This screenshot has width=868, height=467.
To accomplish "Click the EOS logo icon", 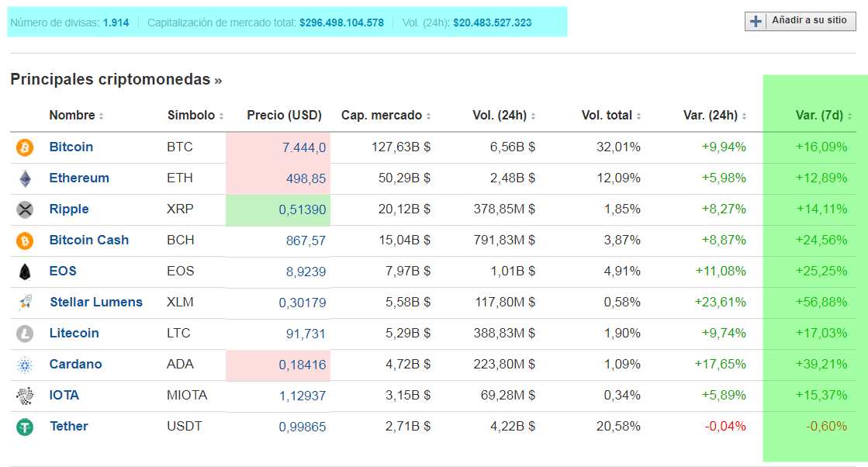I will tap(25, 272).
